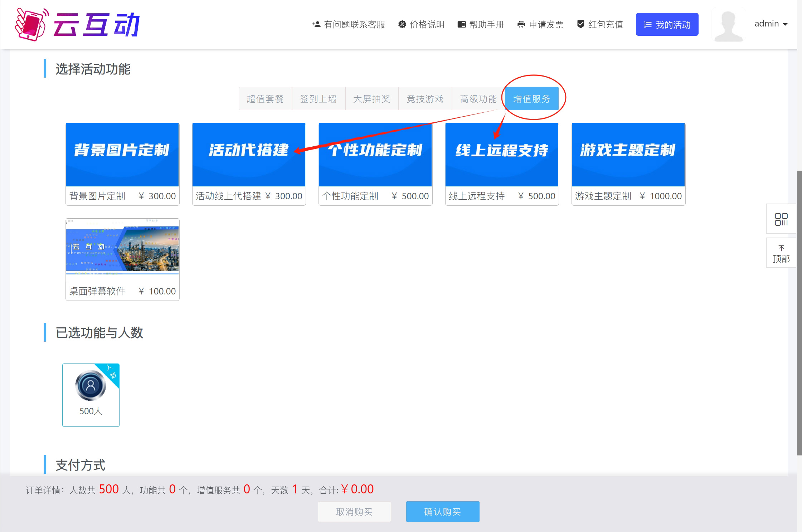This screenshot has width=802, height=532.
Task: Open the 帮助手册 book icon
Action: click(462, 24)
